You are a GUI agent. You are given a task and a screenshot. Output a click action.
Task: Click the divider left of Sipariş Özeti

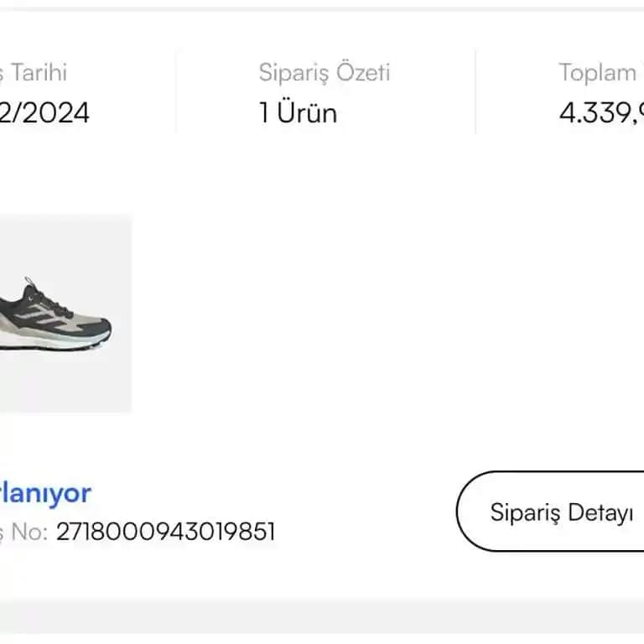click(x=176, y=91)
